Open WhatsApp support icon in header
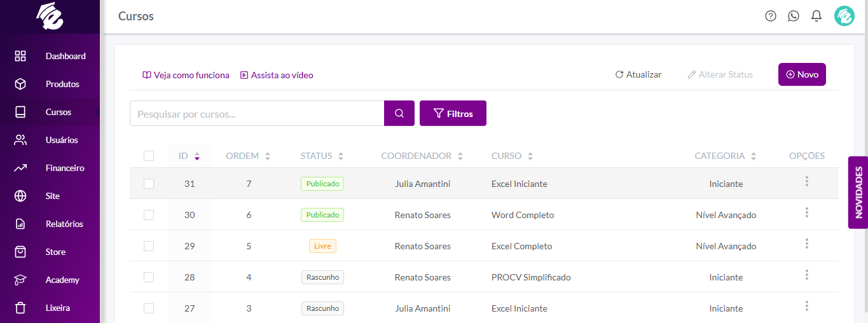This screenshot has height=323, width=868. (x=794, y=16)
